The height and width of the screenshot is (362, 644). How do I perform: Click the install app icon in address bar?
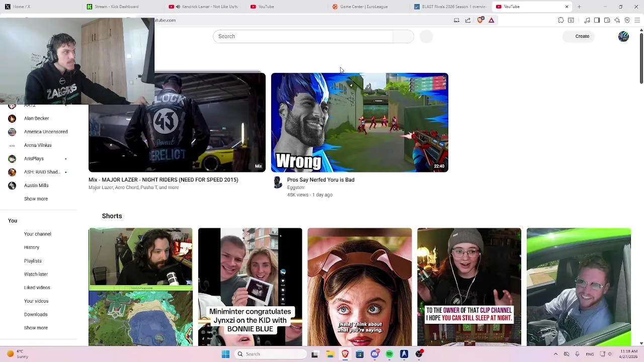456,20
